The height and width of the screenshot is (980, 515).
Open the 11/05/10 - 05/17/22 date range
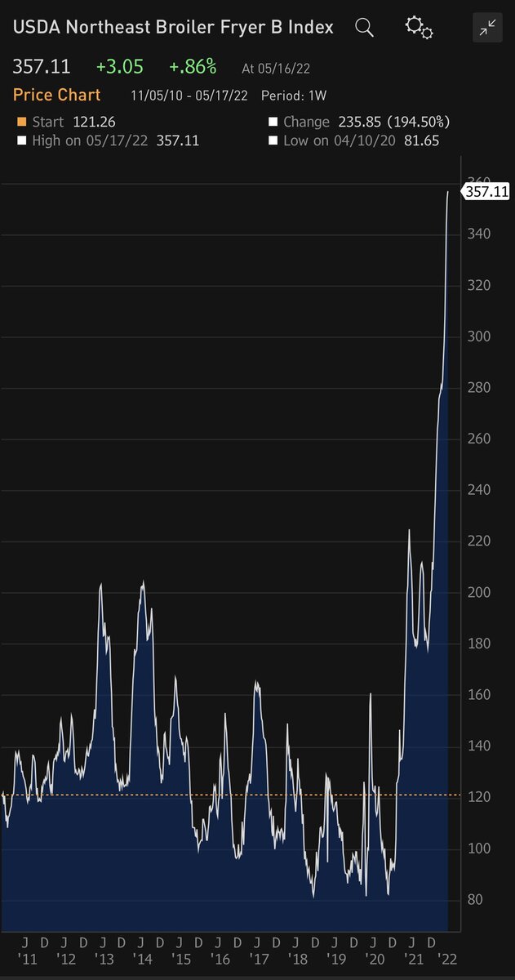pos(187,96)
